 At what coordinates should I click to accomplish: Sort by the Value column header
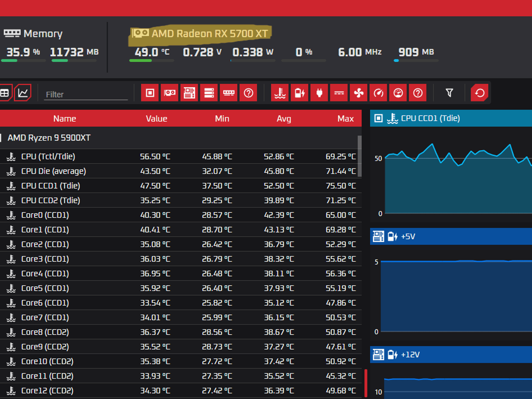(156, 119)
